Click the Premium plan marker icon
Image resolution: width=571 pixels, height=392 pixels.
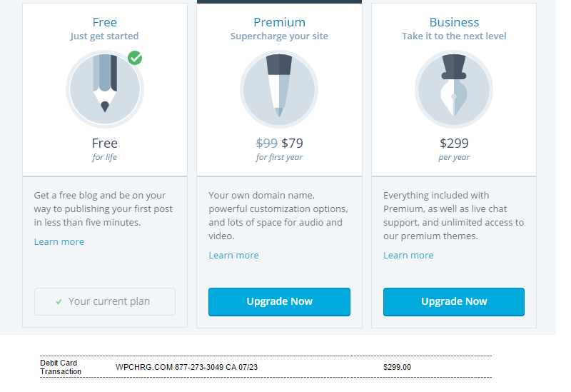coord(279,89)
